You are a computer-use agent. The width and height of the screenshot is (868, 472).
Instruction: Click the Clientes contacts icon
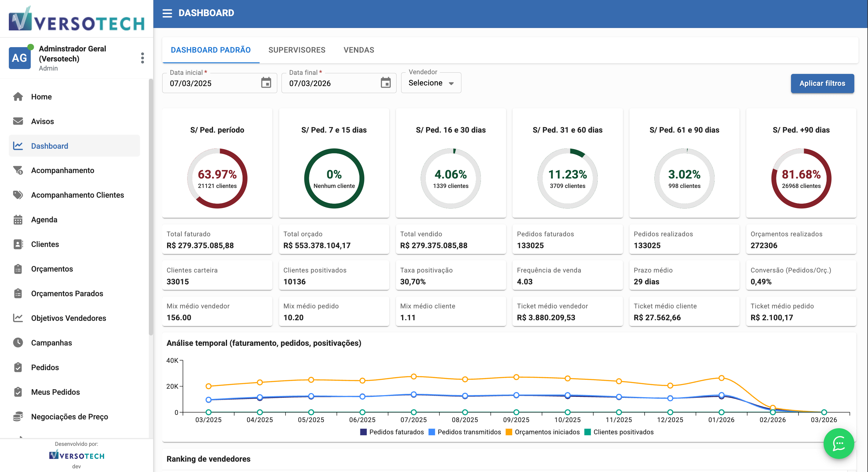[x=18, y=244]
